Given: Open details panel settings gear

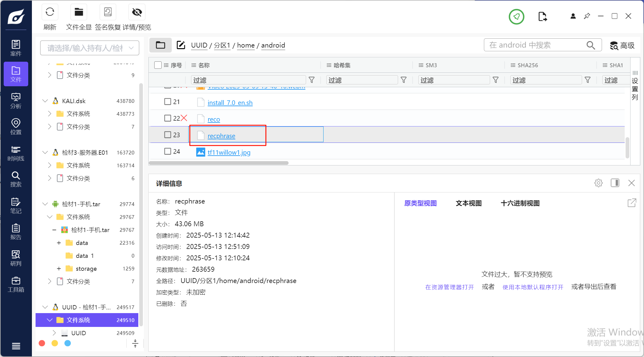Looking at the screenshot, I should pos(598,183).
